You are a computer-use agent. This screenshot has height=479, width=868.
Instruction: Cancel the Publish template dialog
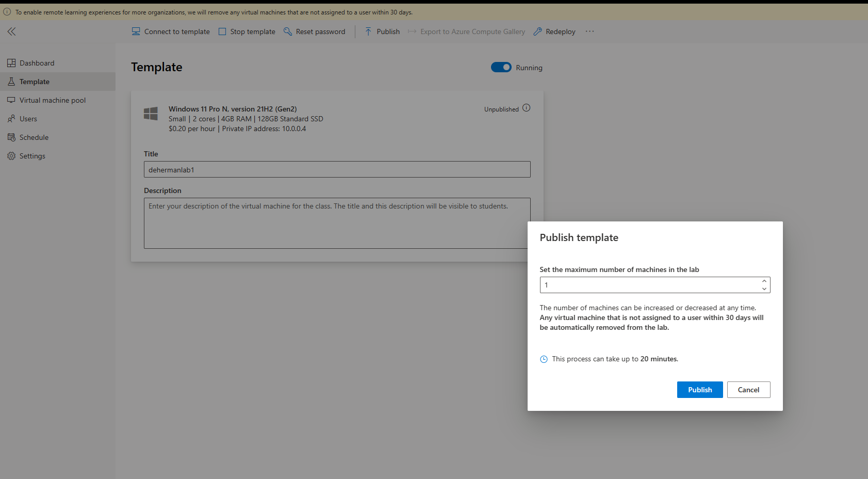pos(748,390)
